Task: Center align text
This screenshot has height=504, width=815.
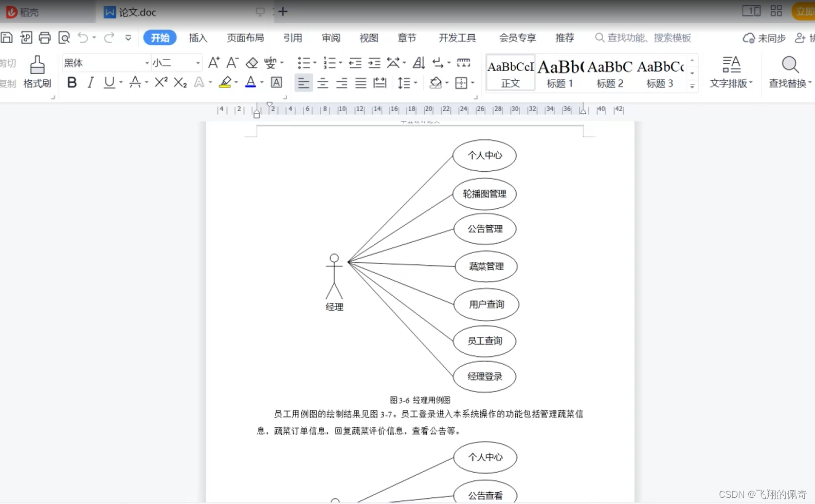Action: (x=322, y=82)
